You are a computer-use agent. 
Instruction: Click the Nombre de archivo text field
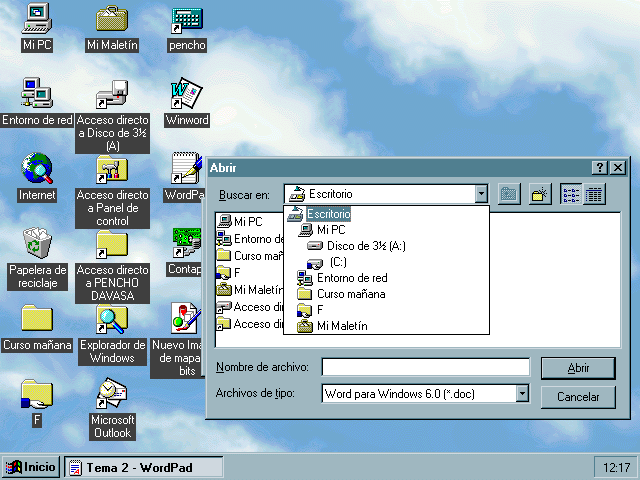point(426,367)
